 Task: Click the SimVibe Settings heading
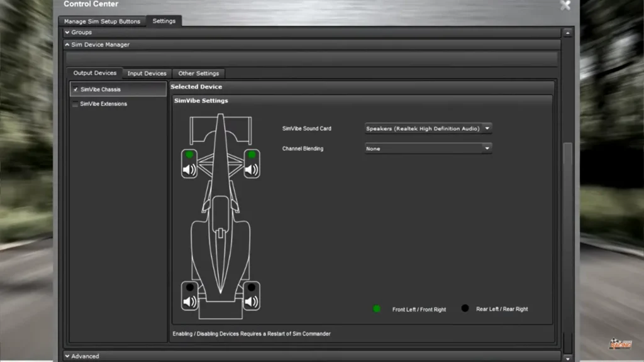(201, 101)
